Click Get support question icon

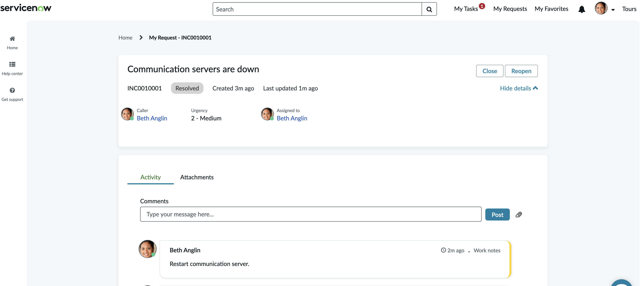click(12, 90)
